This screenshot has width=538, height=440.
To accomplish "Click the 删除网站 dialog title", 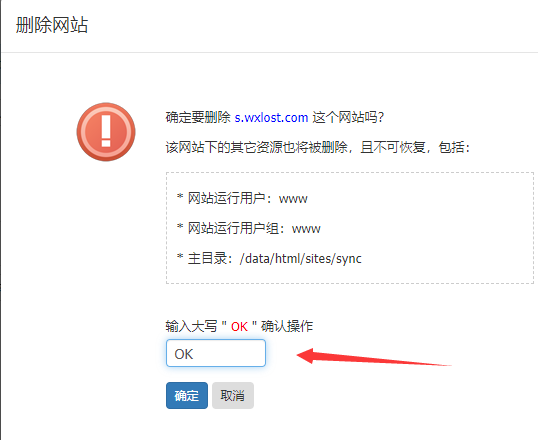I will pos(52,25).
